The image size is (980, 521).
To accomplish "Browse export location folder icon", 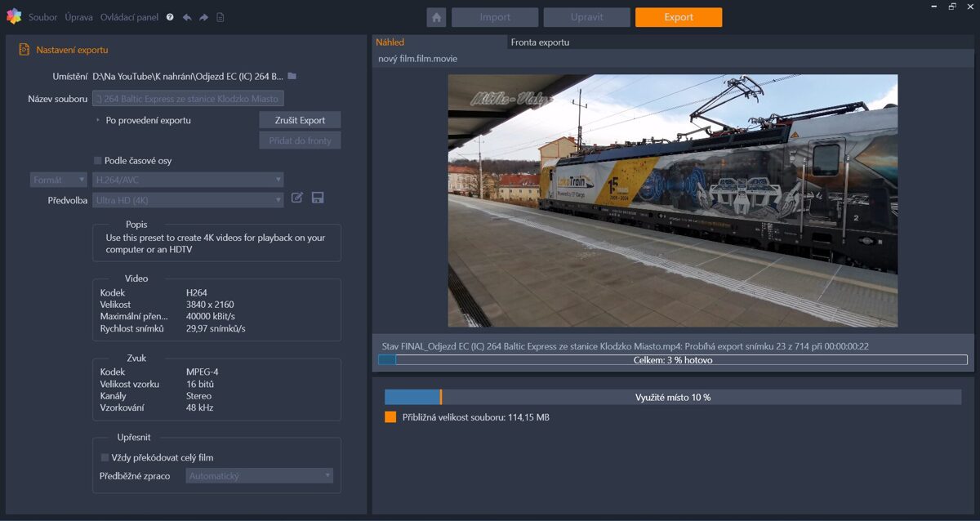I will [292, 76].
